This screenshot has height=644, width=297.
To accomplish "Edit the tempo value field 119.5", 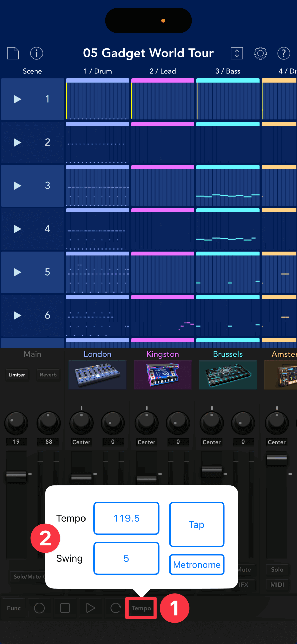I will pos(126,518).
